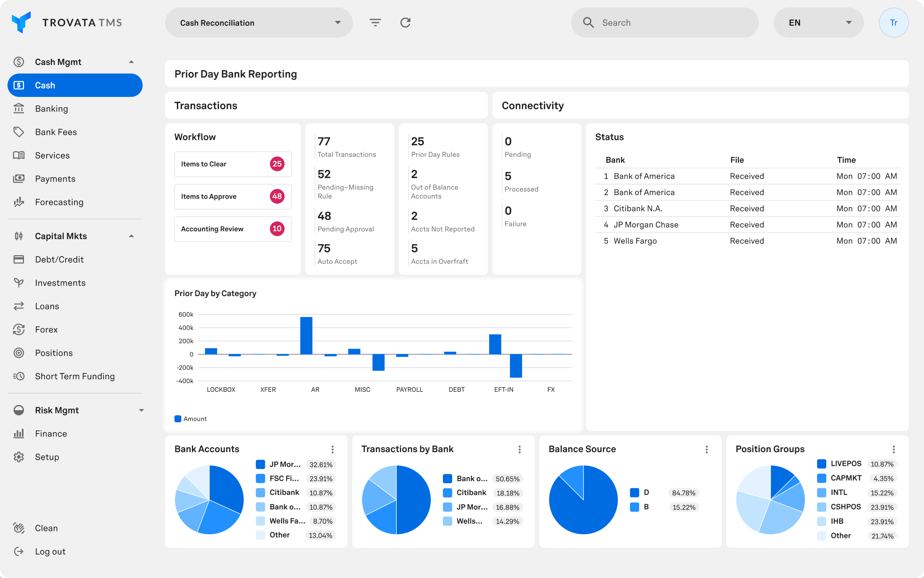Click the refresh icon in top bar

coord(405,23)
